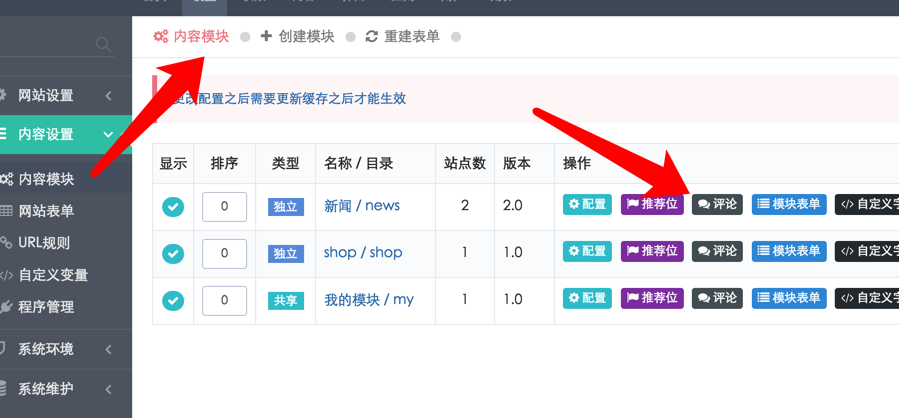Click the search magnifier icon in sidebar

click(104, 44)
